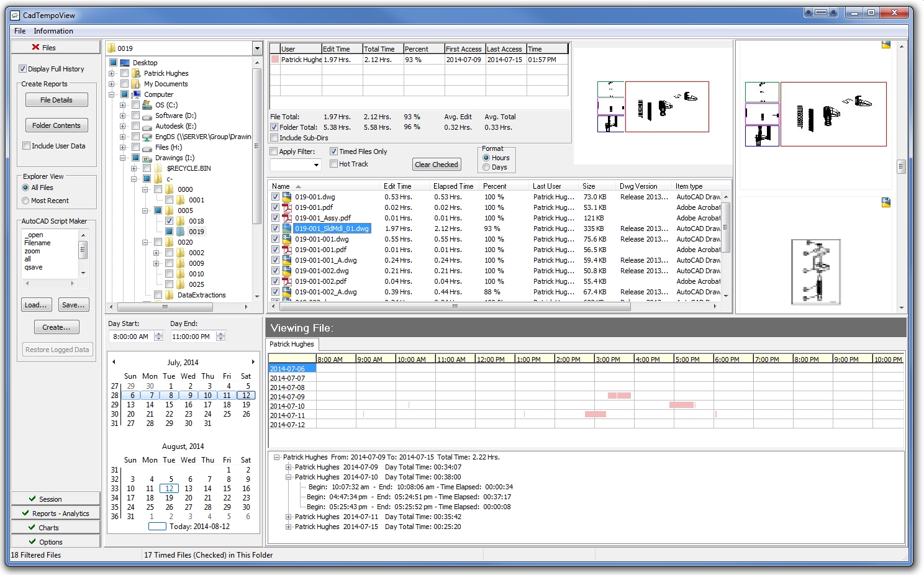Toggle the Include Sub-Dirs checkbox
Viewport: 924px width, 575px height.
[x=274, y=138]
